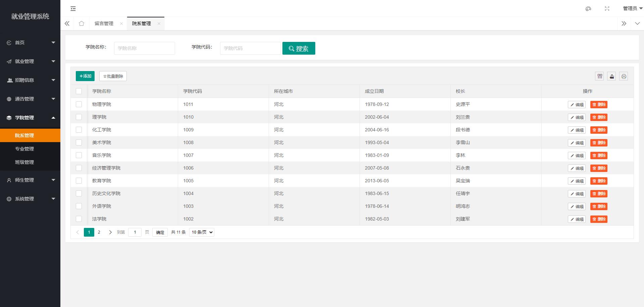Select page 1 in pagination
This screenshot has width=644, height=307.
pos(89,232)
